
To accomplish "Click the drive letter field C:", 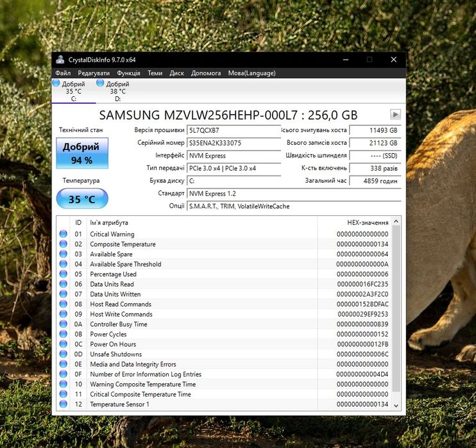I will coord(234,181).
